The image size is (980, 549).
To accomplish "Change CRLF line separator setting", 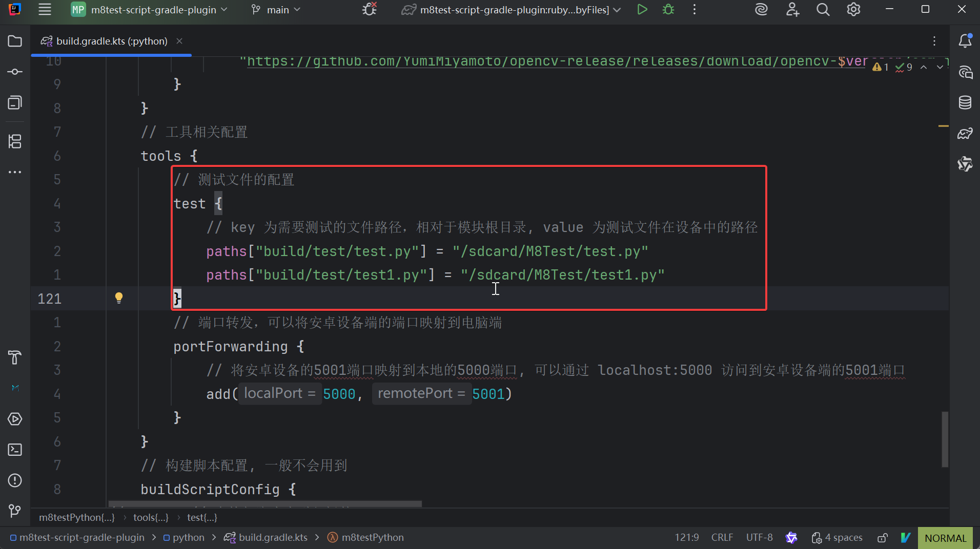I will 722,538.
